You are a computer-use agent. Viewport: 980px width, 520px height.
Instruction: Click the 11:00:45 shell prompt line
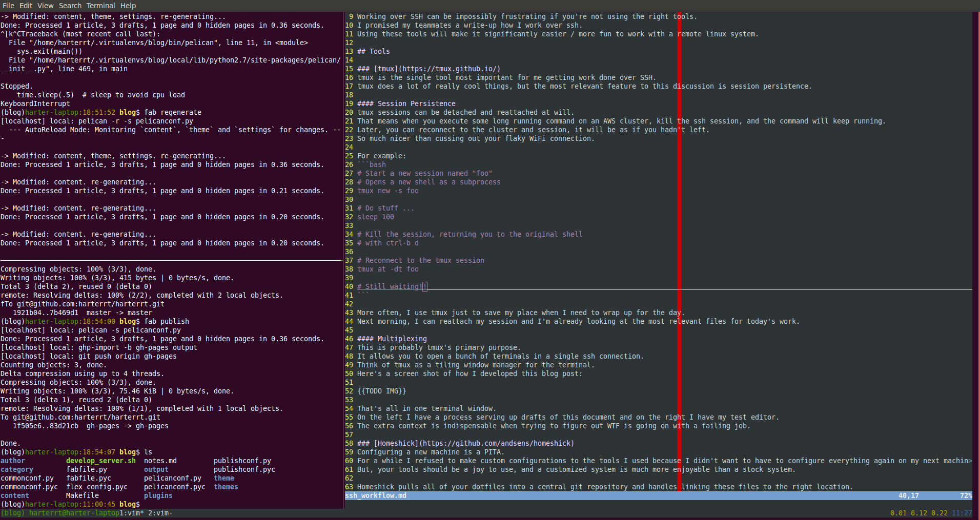point(70,504)
